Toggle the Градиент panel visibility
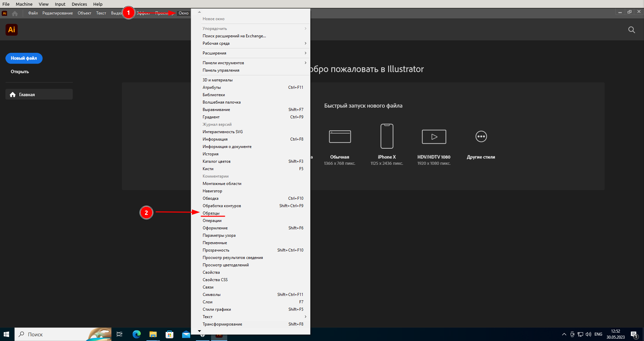 [x=211, y=117]
